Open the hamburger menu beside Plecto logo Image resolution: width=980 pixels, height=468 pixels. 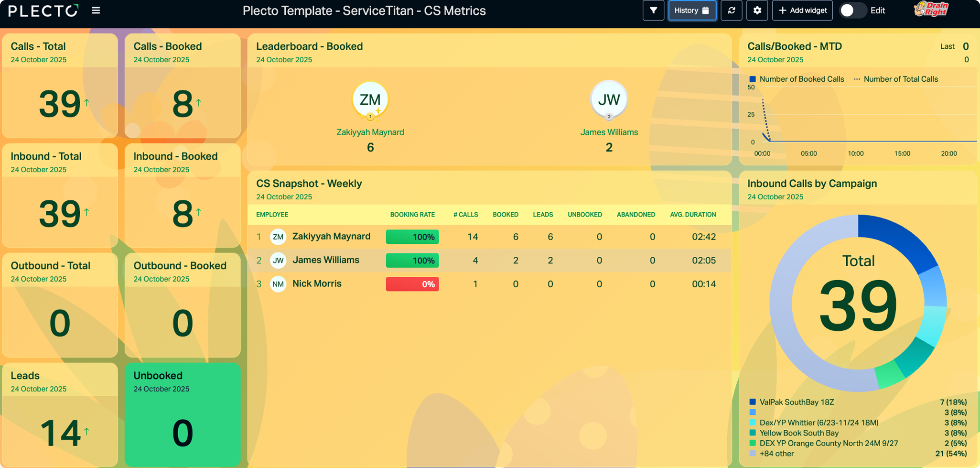(96, 11)
